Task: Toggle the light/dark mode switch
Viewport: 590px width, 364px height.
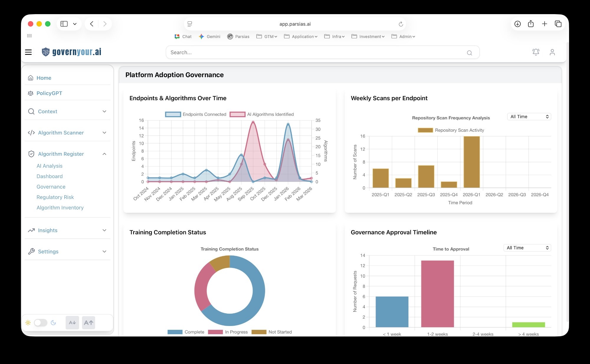Action: coord(41,322)
